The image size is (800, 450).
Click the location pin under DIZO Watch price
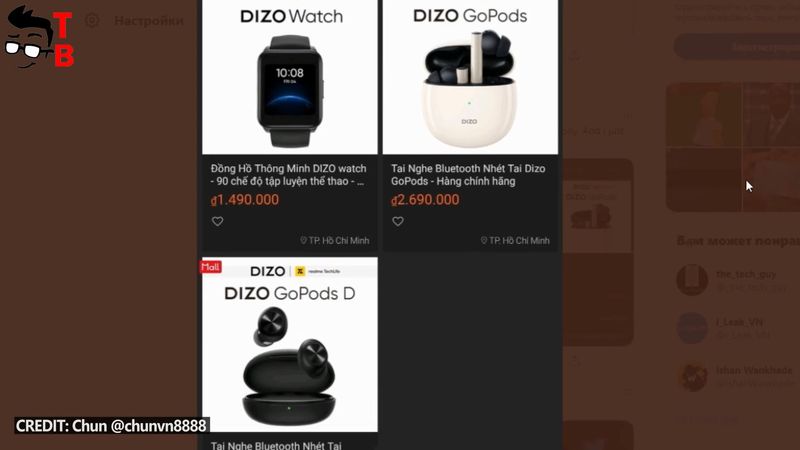(x=303, y=240)
